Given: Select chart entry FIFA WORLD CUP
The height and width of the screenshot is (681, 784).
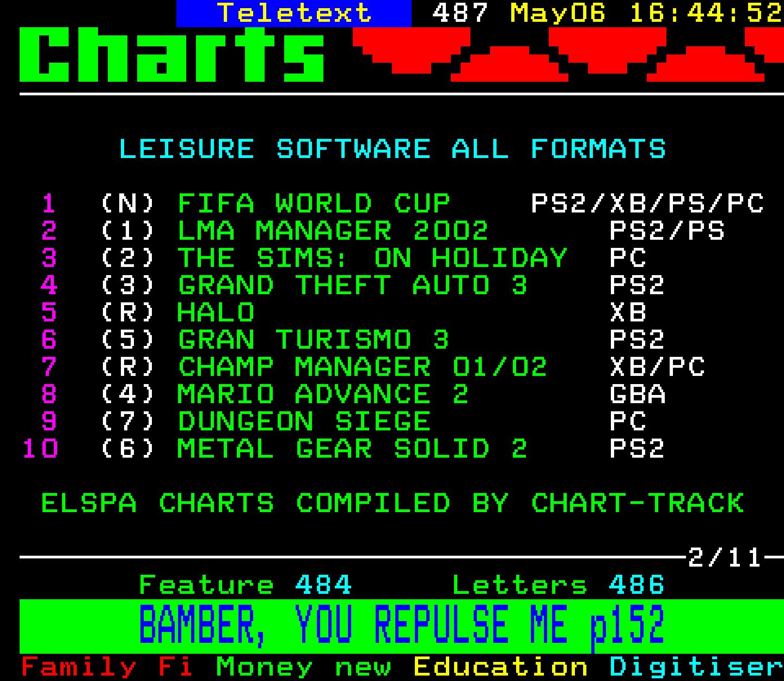Looking at the screenshot, I should click(314, 204).
